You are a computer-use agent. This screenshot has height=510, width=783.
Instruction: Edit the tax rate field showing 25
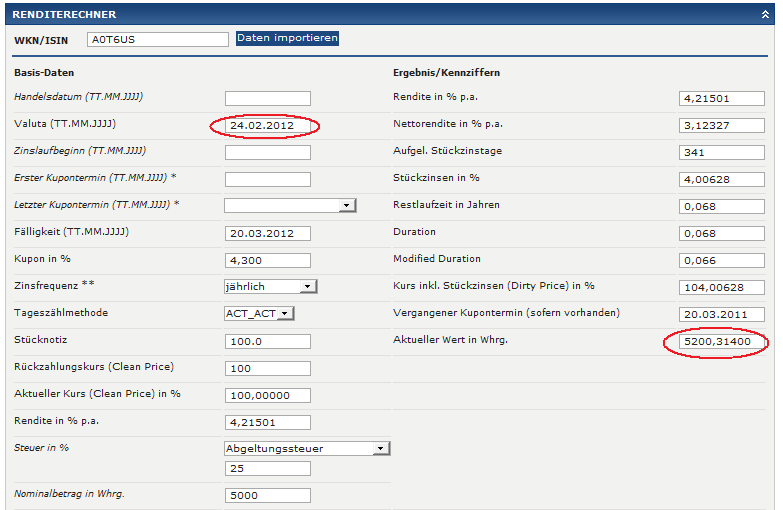[267, 469]
